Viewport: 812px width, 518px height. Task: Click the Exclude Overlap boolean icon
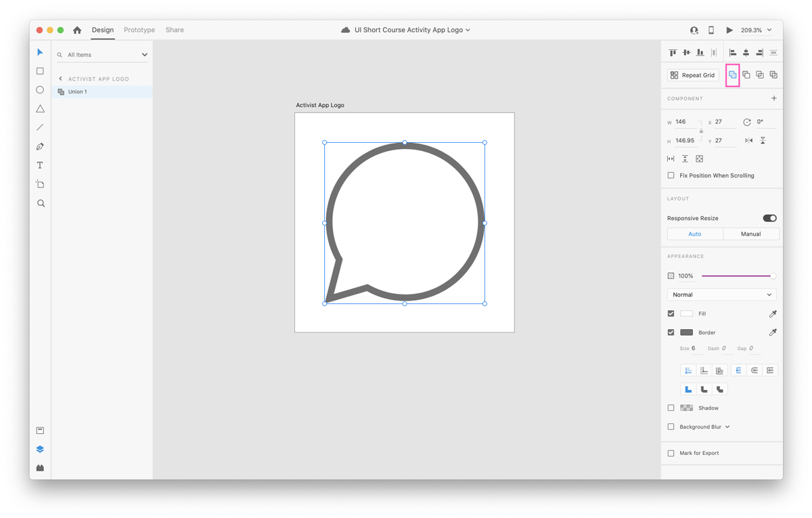coord(773,75)
